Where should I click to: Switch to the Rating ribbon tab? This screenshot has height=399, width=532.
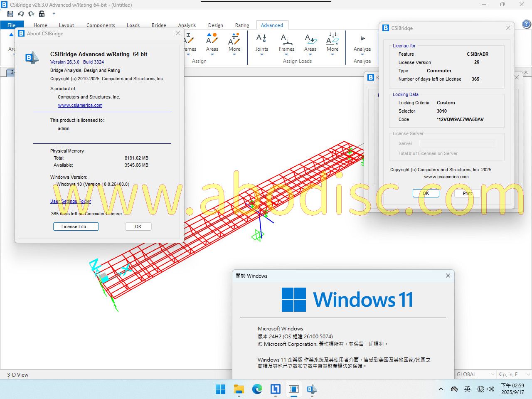pyautogui.click(x=242, y=25)
